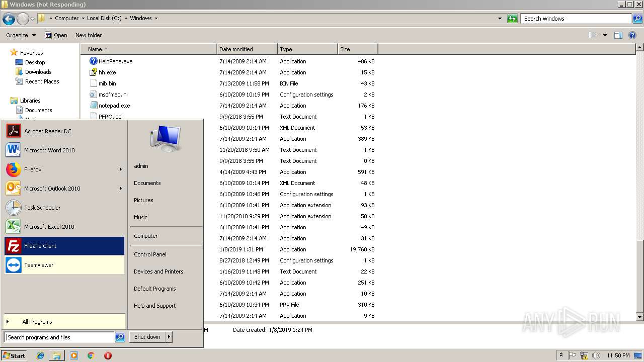Click the Shut down button

(147, 337)
